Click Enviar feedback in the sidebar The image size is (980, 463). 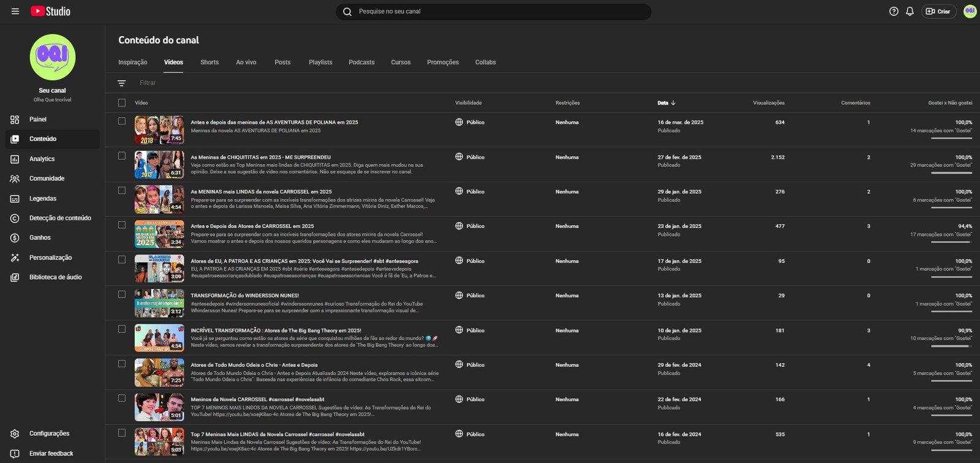51,454
